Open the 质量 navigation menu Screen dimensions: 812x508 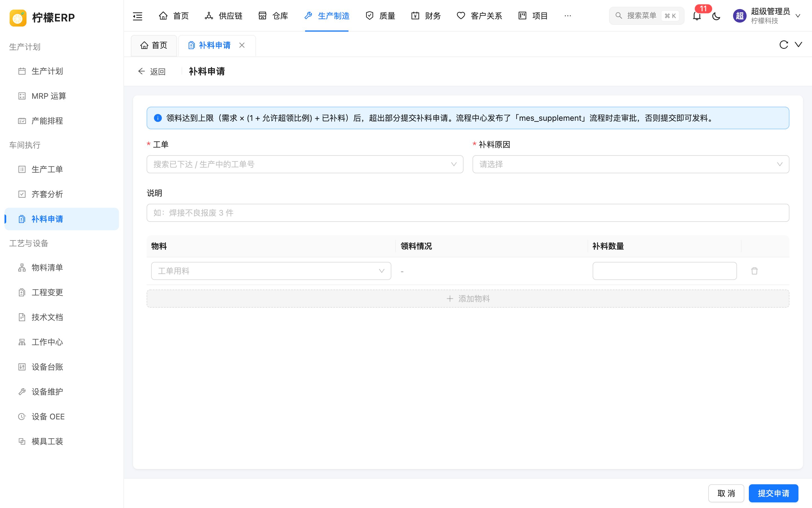pyautogui.click(x=380, y=16)
